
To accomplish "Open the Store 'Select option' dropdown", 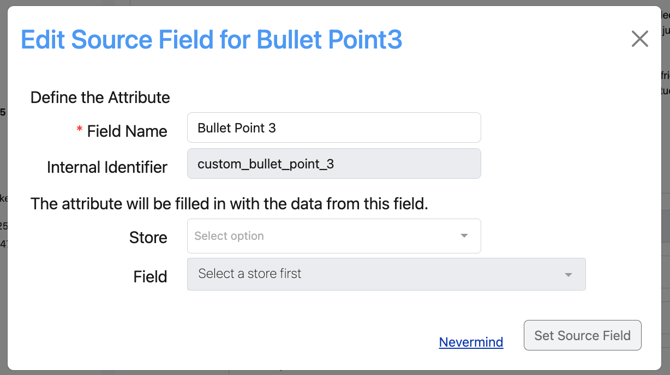I will [334, 236].
